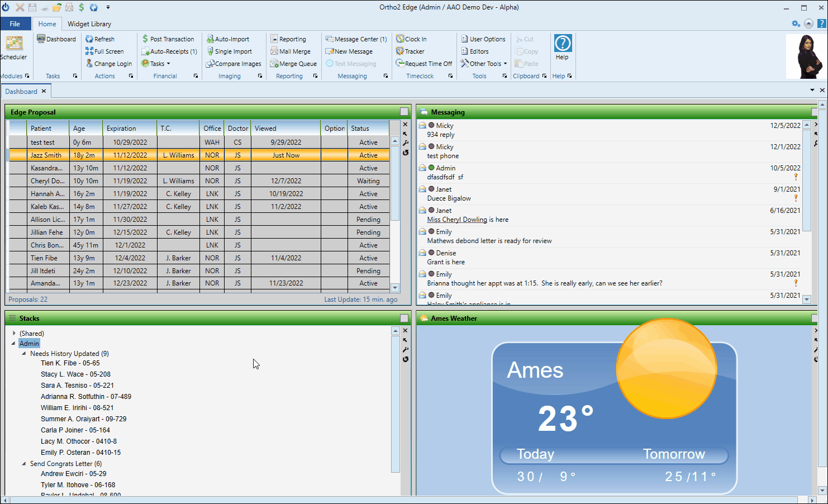This screenshot has height=504, width=828.
Task: Toggle the Edge Proposal widget checkbox
Action: 404,112
